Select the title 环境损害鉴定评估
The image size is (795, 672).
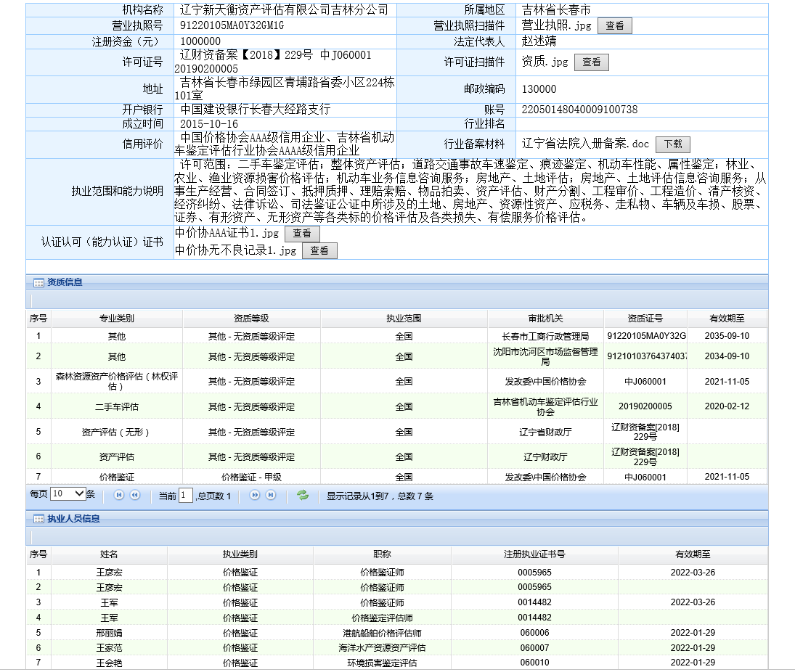click(382, 663)
